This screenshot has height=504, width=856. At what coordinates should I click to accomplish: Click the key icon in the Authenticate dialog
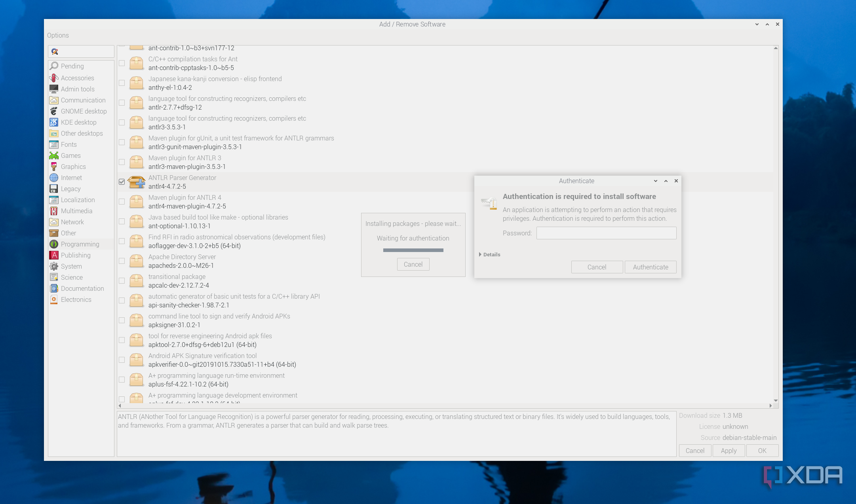(x=489, y=203)
